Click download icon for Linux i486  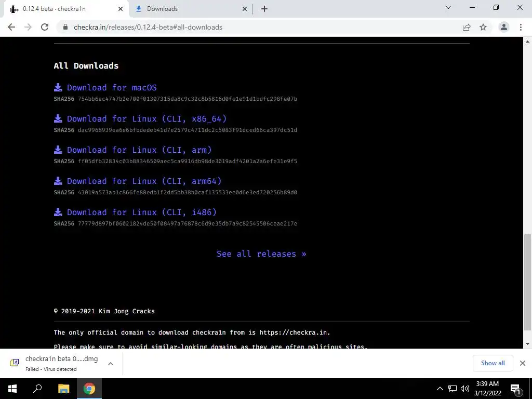click(x=58, y=212)
